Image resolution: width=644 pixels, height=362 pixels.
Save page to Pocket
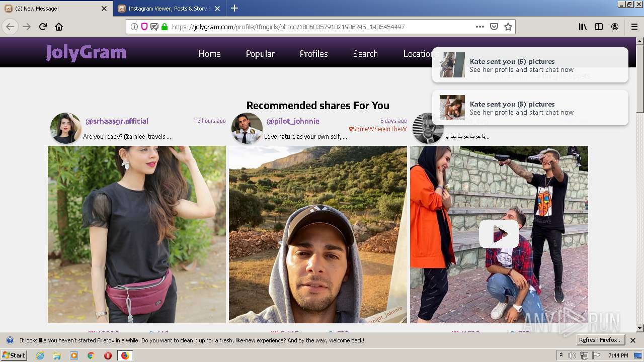pyautogui.click(x=494, y=27)
